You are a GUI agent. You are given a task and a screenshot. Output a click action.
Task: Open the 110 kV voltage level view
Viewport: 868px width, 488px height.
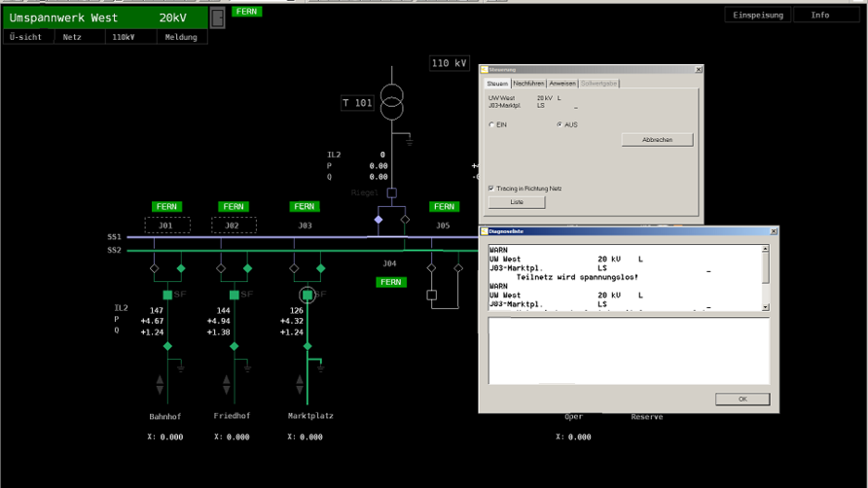point(449,63)
